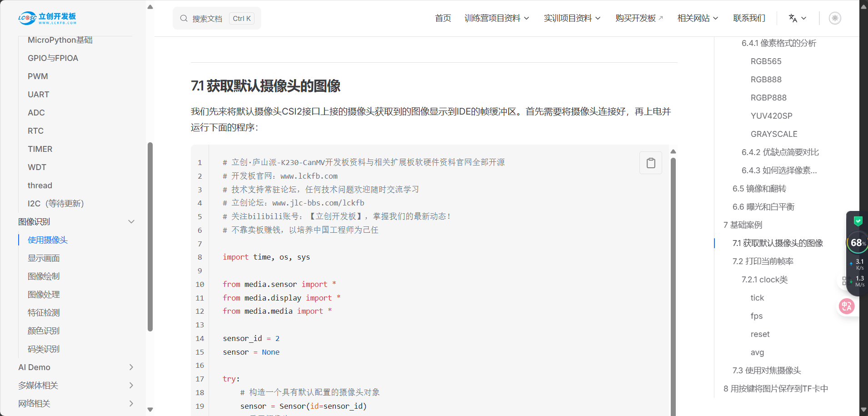This screenshot has width=868, height=416.
Task: Open the language translate icon in top bar
Action: (x=793, y=18)
